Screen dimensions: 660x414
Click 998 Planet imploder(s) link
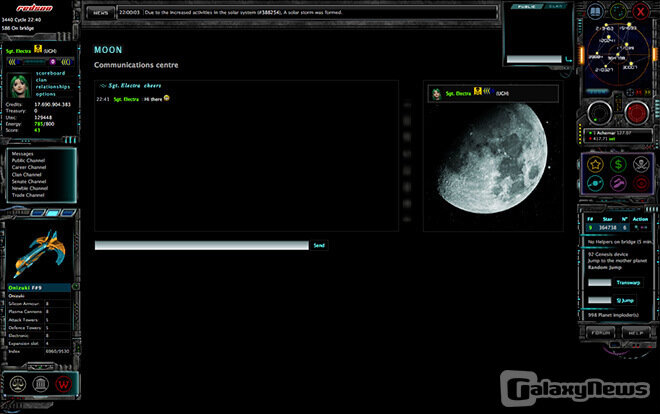(613, 315)
